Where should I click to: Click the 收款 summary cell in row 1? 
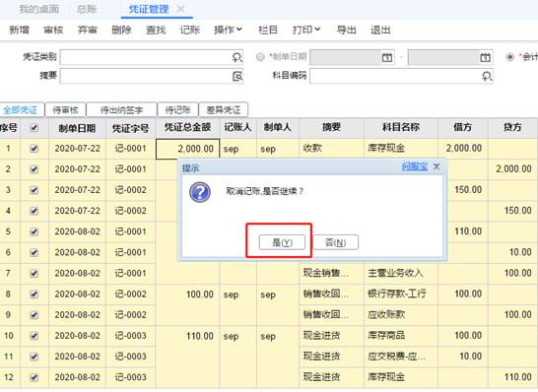point(331,148)
